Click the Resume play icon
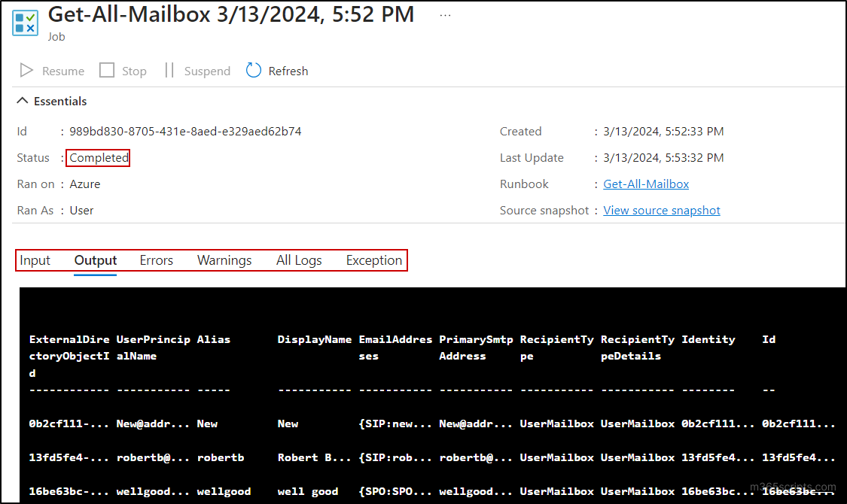 26,70
